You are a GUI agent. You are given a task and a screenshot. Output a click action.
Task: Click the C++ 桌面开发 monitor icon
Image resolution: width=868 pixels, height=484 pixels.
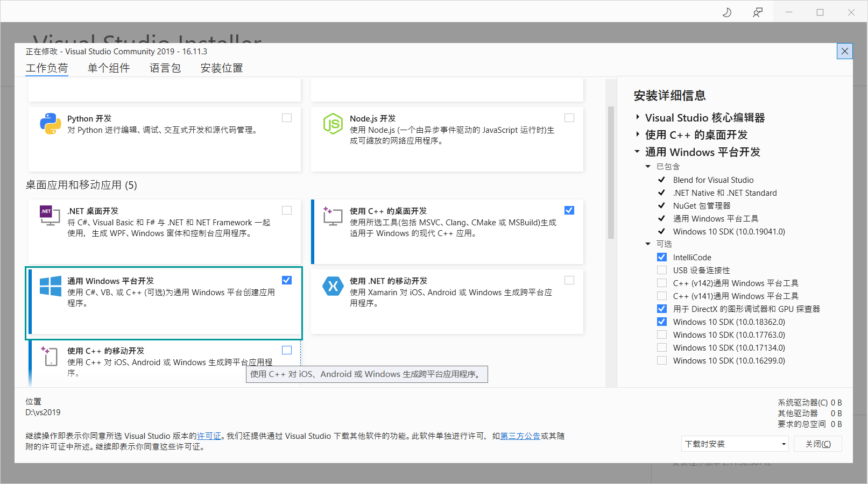pyautogui.click(x=333, y=216)
